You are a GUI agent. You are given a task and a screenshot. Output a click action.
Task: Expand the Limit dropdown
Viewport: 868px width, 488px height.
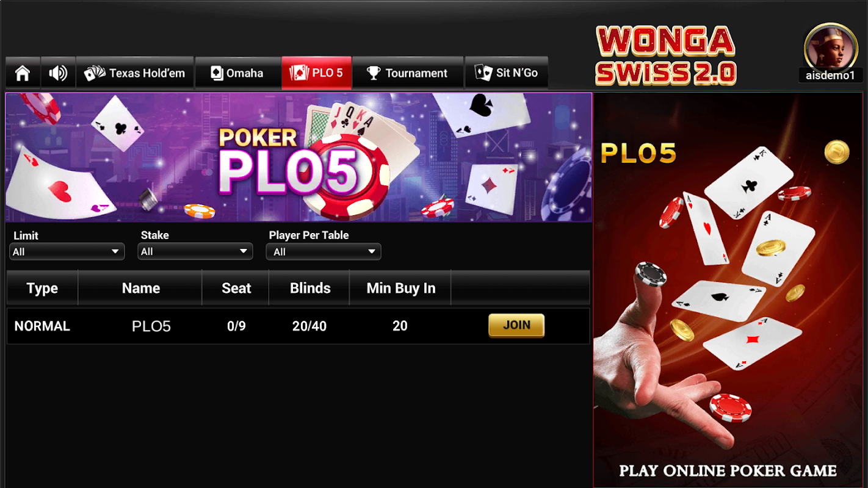click(x=67, y=251)
